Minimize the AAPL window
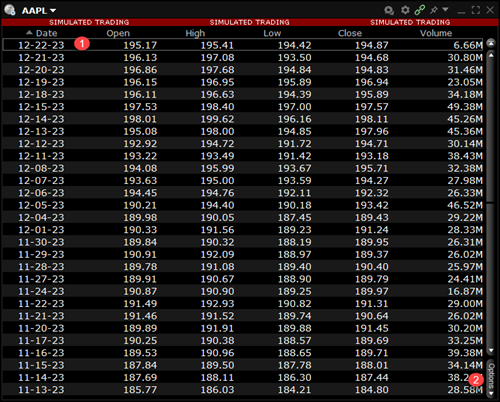Screen dimensions: 500x402 461,12
